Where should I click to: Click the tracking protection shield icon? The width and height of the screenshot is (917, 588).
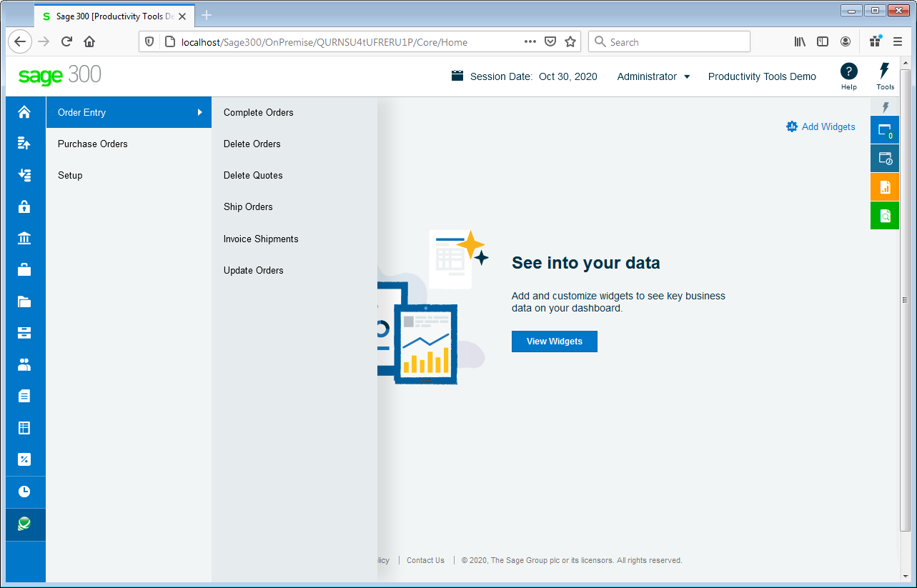[149, 41]
